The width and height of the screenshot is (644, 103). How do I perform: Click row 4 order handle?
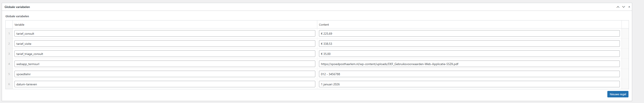[9, 64]
